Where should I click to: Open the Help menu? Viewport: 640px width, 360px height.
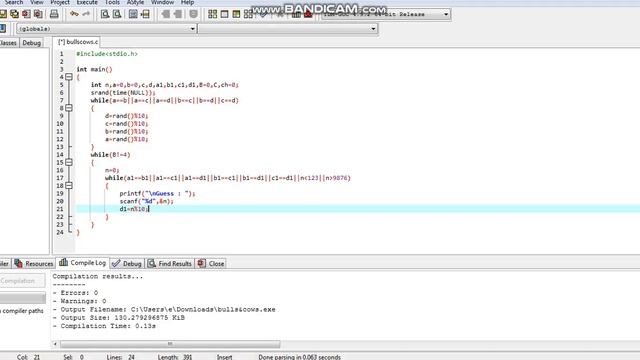187,2
